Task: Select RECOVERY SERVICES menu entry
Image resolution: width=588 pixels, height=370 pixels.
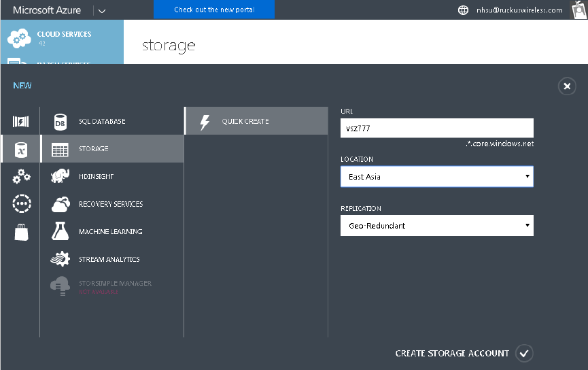Action: (x=112, y=204)
